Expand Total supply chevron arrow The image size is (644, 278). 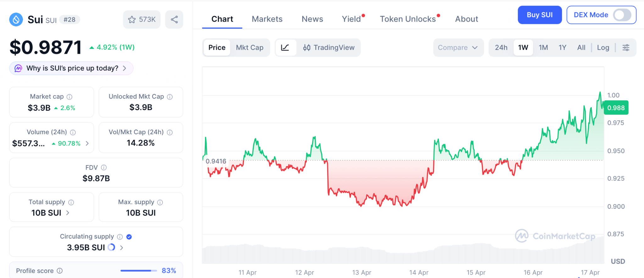(68, 213)
